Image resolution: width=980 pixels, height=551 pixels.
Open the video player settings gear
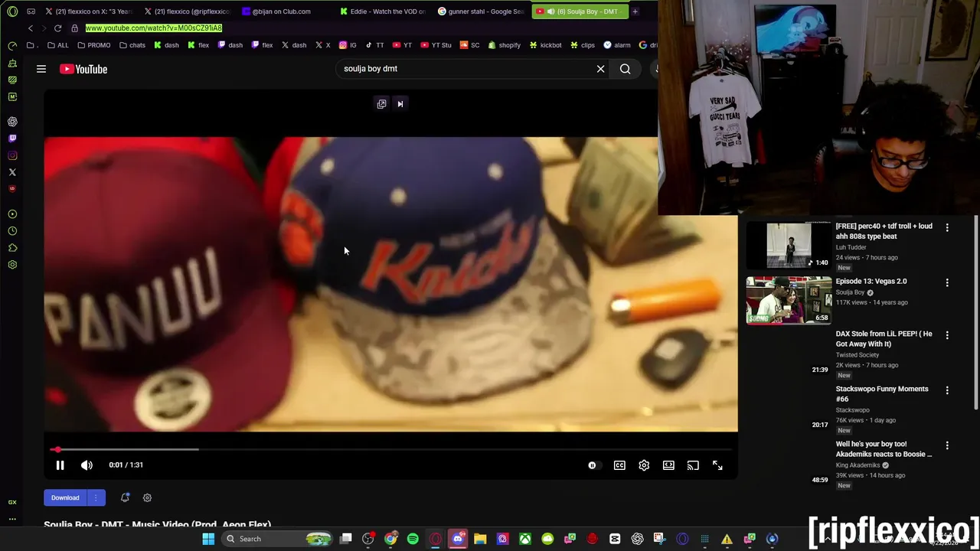click(644, 465)
